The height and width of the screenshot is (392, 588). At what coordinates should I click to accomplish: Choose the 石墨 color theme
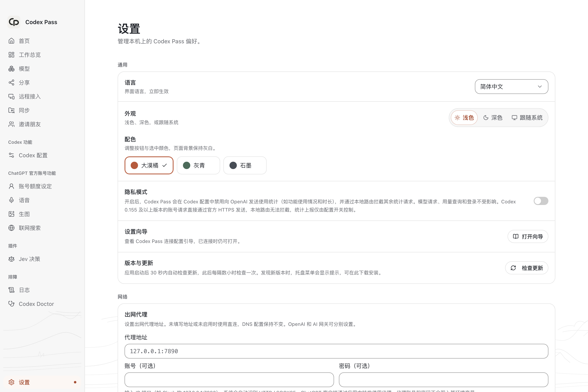point(245,165)
